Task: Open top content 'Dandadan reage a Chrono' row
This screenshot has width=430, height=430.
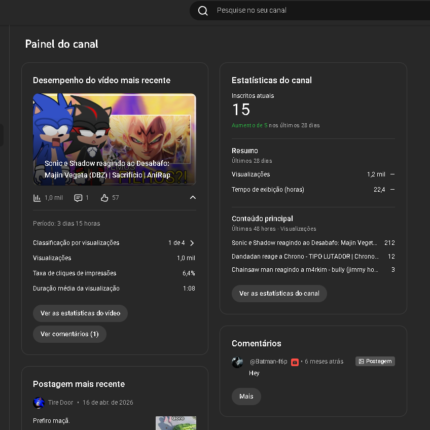Action: 313,257
